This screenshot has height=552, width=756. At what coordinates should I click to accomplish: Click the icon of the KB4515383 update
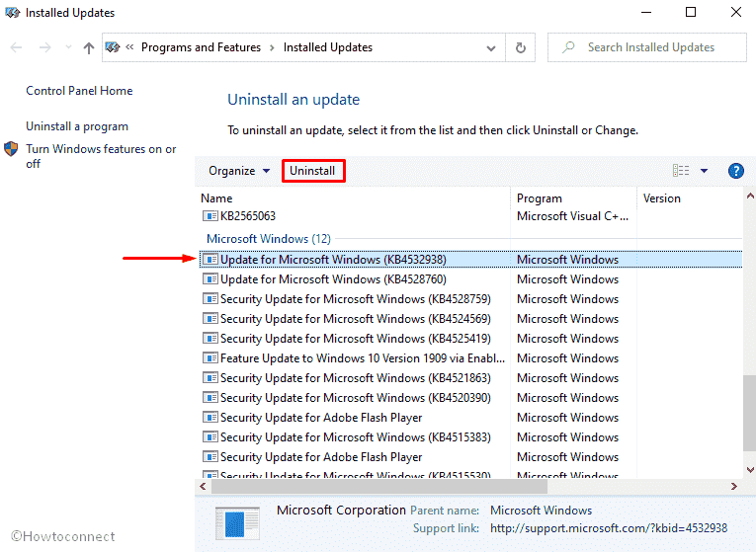[x=210, y=437]
